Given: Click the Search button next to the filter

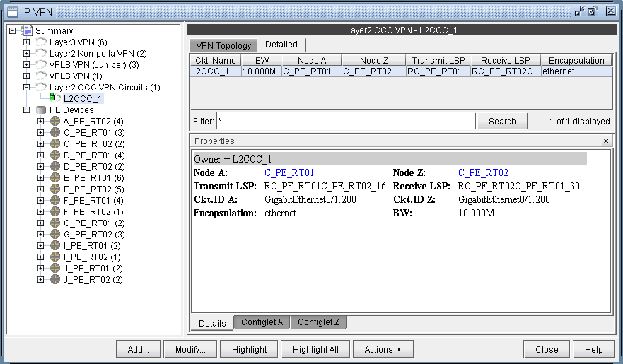Looking at the screenshot, I should pos(502,121).
